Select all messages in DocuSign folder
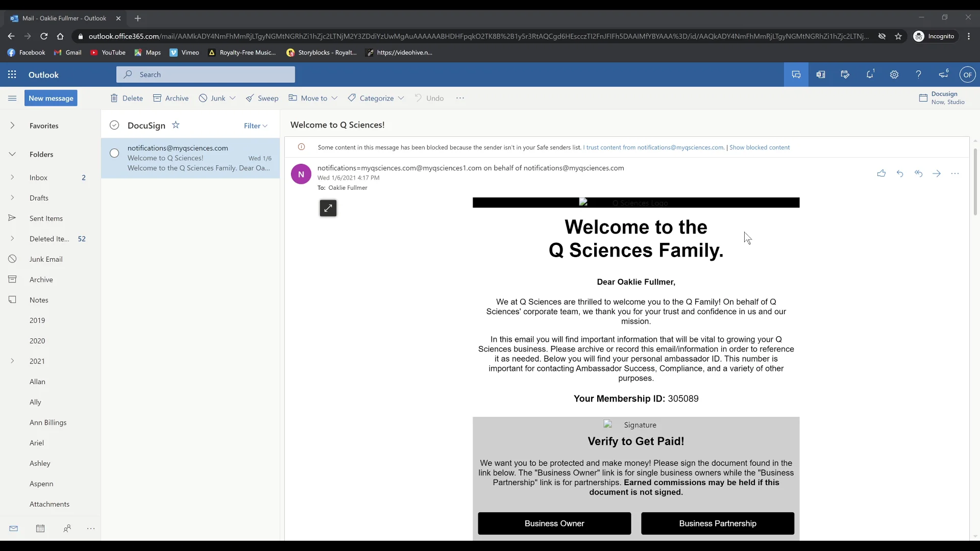The image size is (980, 551). [x=114, y=126]
